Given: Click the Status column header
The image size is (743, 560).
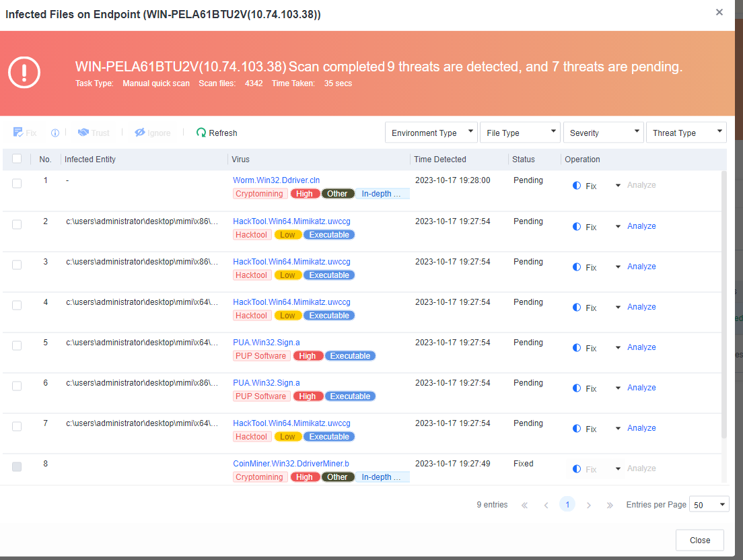Looking at the screenshot, I should pos(524,160).
